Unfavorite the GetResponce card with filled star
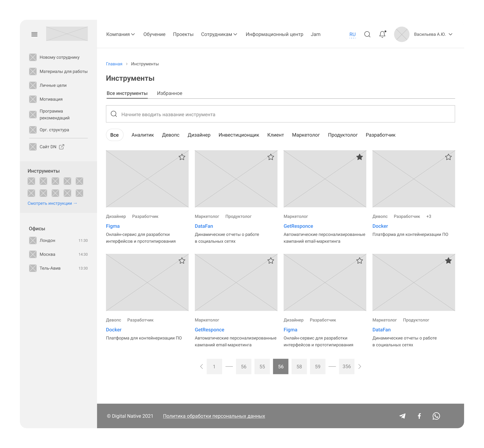Image resolution: width=484 pixels, height=448 pixels. pyautogui.click(x=359, y=157)
